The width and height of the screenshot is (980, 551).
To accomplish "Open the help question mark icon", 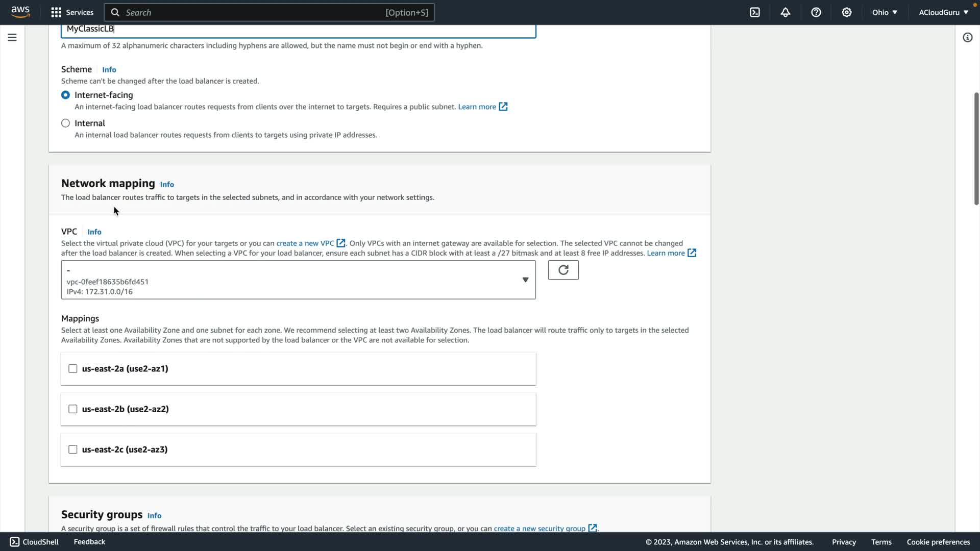I will (816, 12).
